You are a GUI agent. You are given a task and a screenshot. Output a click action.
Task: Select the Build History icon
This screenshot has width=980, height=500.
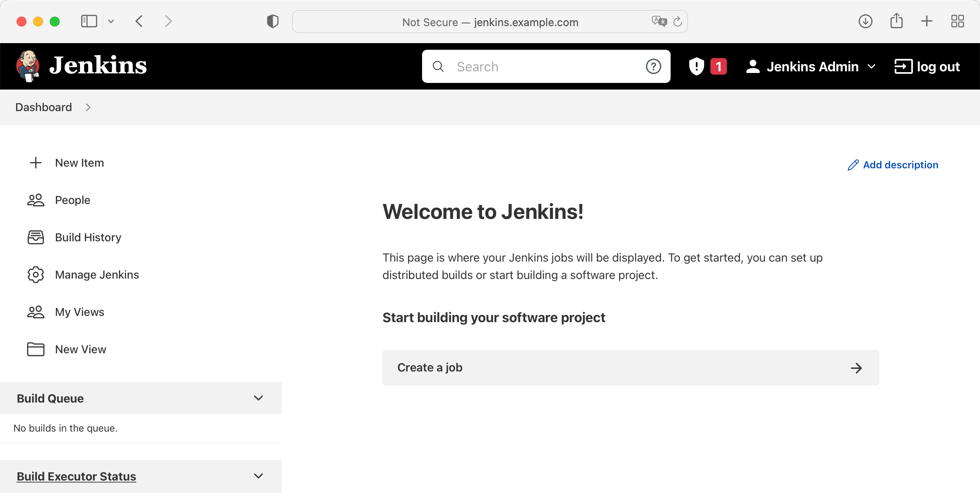[x=36, y=237]
